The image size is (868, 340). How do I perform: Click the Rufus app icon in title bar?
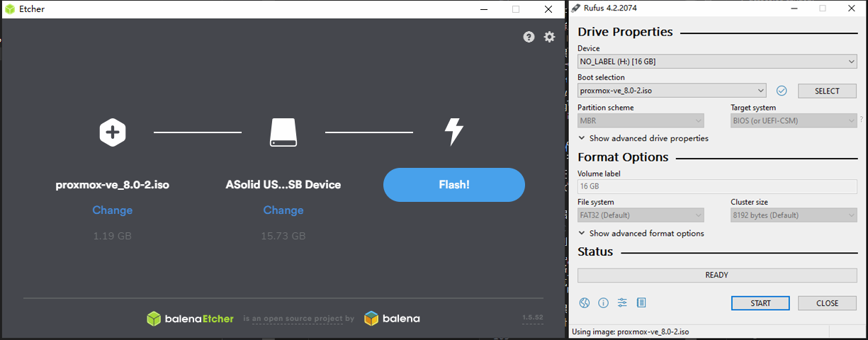[x=575, y=8]
